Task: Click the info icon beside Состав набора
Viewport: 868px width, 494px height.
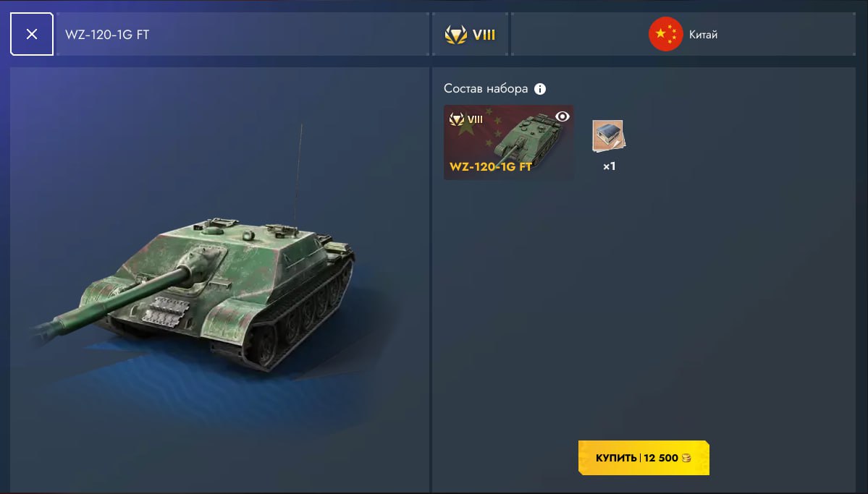Action: pos(540,89)
